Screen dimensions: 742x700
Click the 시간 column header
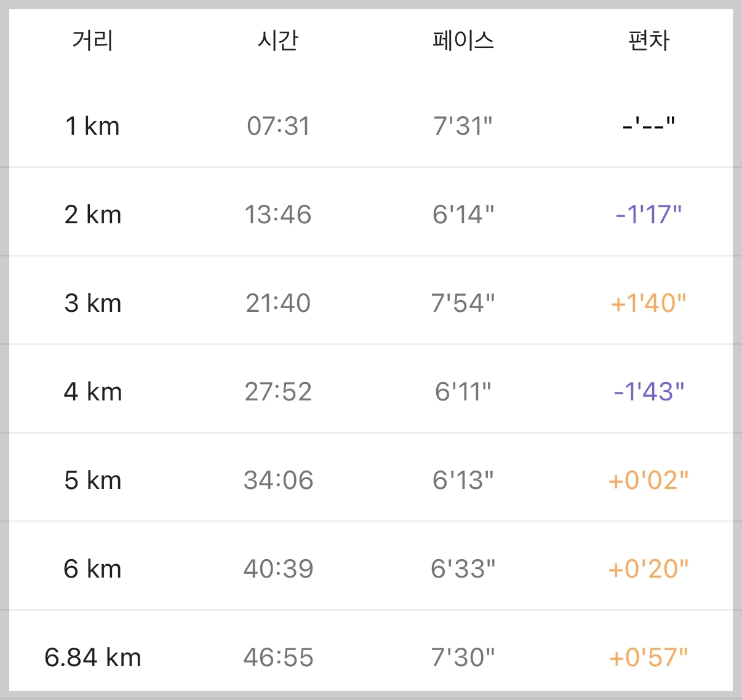click(278, 41)
